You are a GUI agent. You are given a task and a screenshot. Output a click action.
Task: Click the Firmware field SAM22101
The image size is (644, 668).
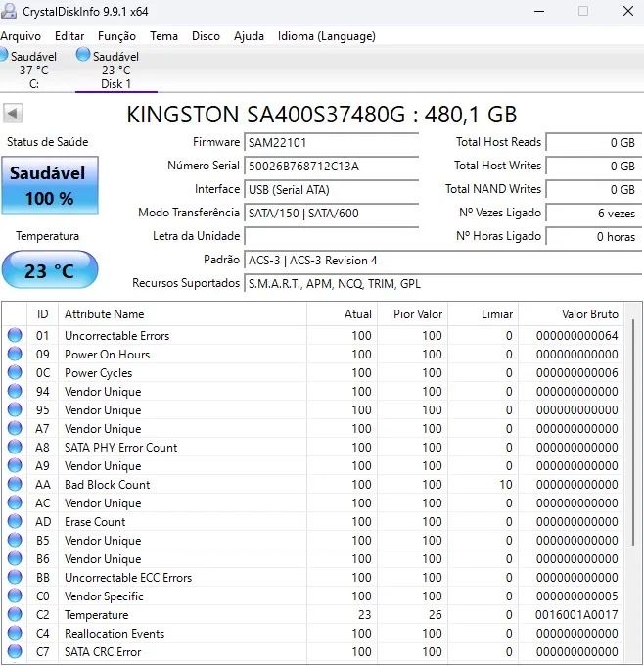pos(331,142)
